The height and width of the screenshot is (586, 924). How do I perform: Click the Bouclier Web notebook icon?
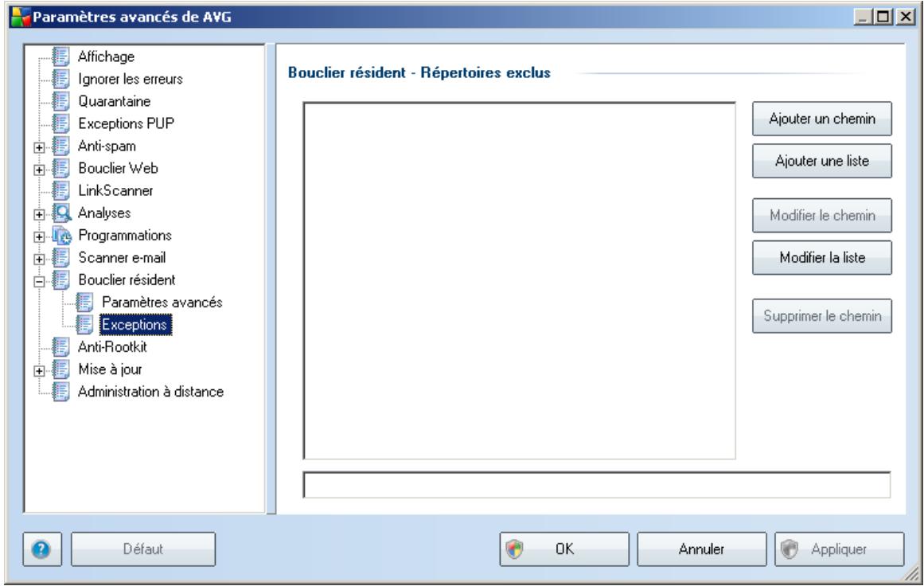[60, 169]
